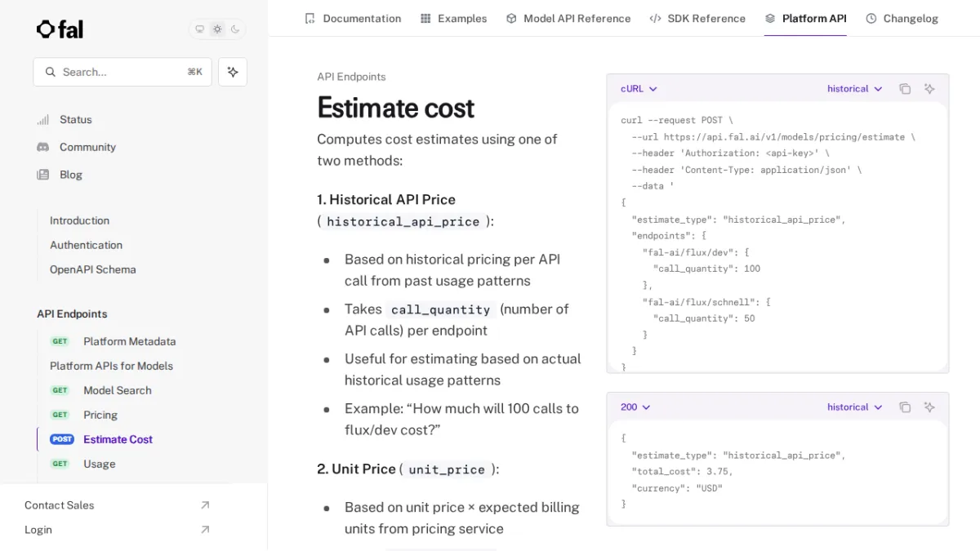Click the Estimate cost page heading

coord(395,108)
